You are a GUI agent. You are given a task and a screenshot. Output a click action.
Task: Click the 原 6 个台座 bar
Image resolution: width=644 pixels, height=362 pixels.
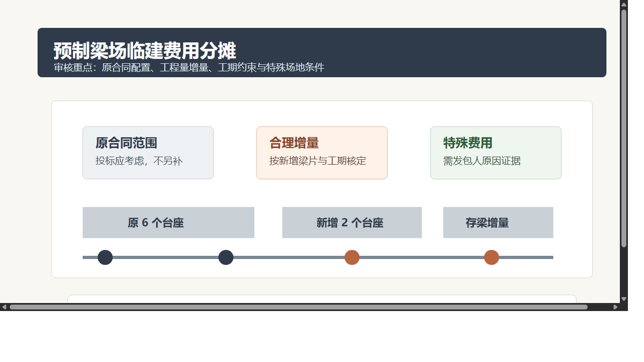point(169,223)
